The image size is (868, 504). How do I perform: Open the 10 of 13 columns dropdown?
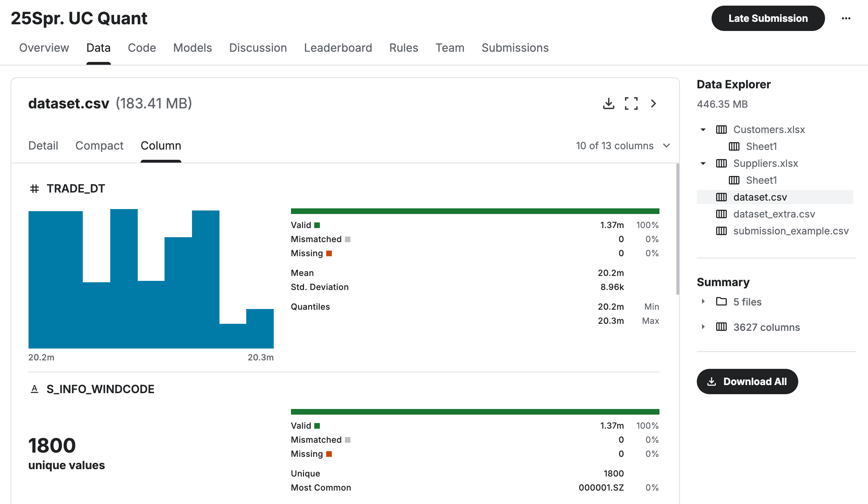(623, 146)
